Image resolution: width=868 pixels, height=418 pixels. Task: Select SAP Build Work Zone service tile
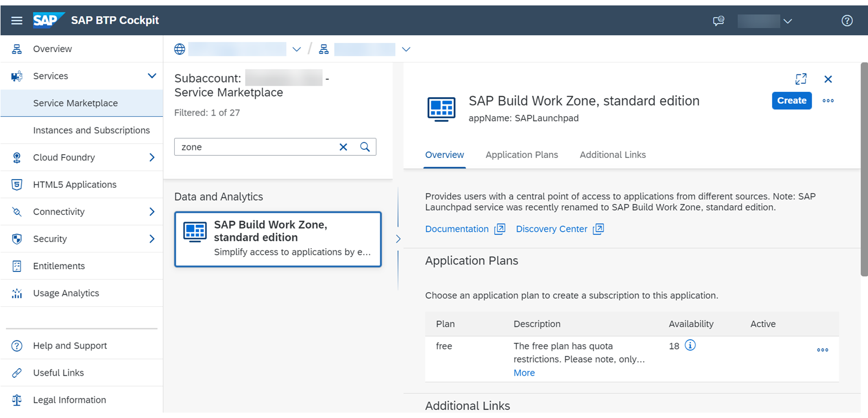click(278, 239)
